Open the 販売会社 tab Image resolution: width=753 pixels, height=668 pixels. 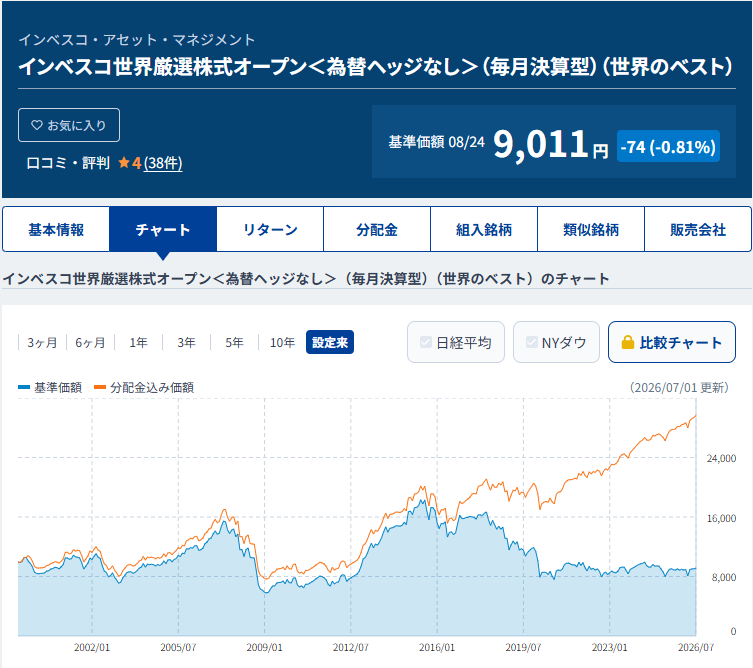tap(698, 229)
